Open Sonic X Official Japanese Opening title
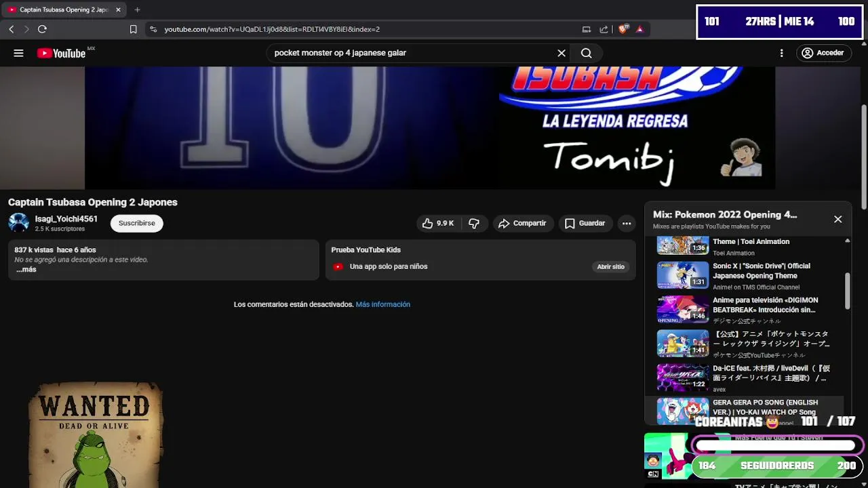 (x=762, y=271)
